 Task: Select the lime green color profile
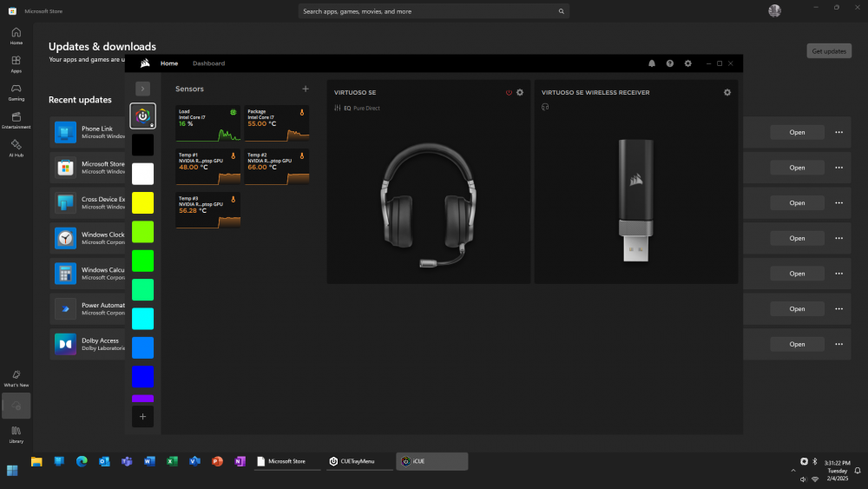(x=143, y=232)
